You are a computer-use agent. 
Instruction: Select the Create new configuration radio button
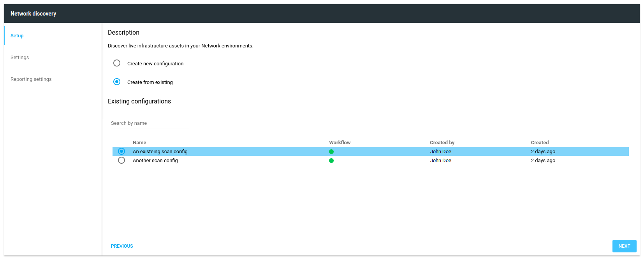tap(117, 63)
